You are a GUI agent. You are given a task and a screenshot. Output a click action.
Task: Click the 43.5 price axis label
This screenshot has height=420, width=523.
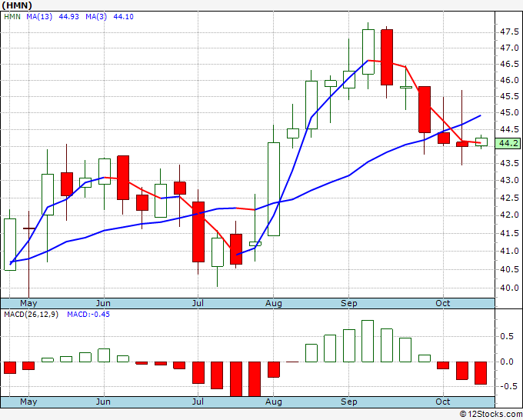(509, 163)
